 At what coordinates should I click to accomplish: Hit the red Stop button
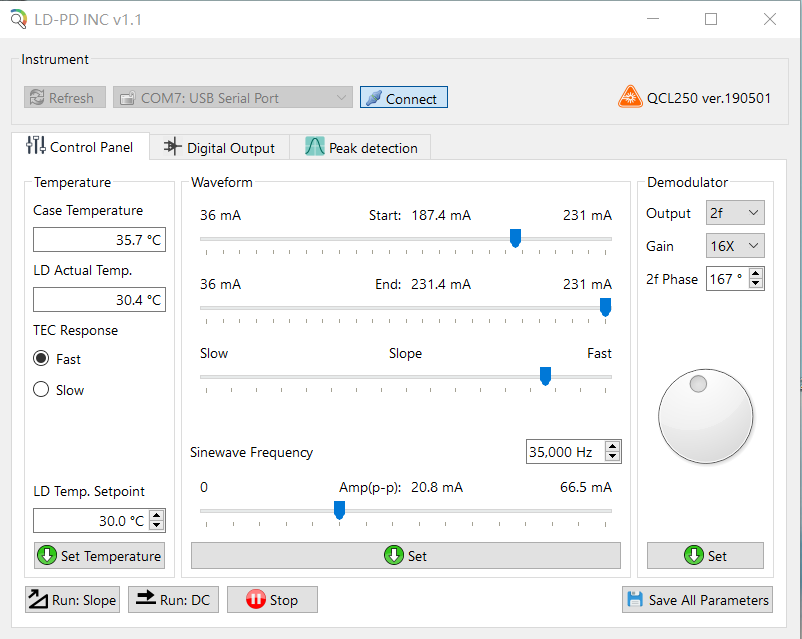tap(272, 600)
